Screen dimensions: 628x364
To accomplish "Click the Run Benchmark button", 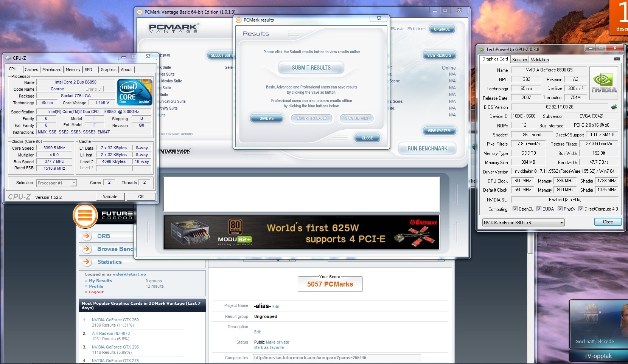I will click(x=427, y=149).
